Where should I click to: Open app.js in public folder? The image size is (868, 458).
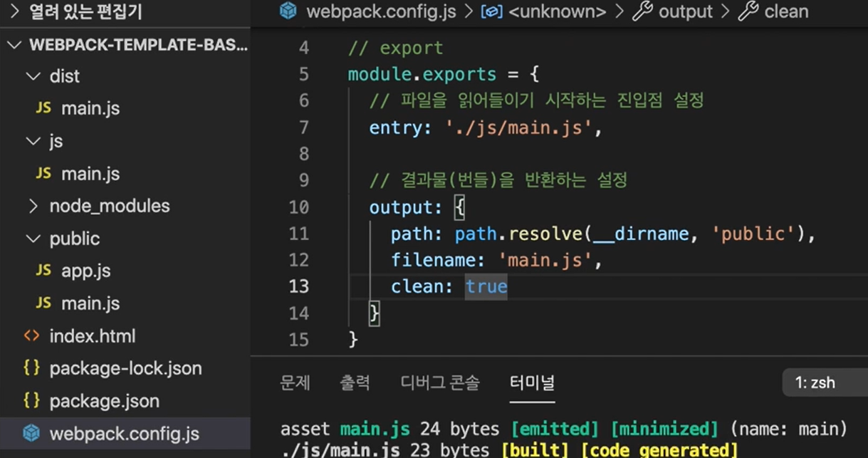(85, 271)
